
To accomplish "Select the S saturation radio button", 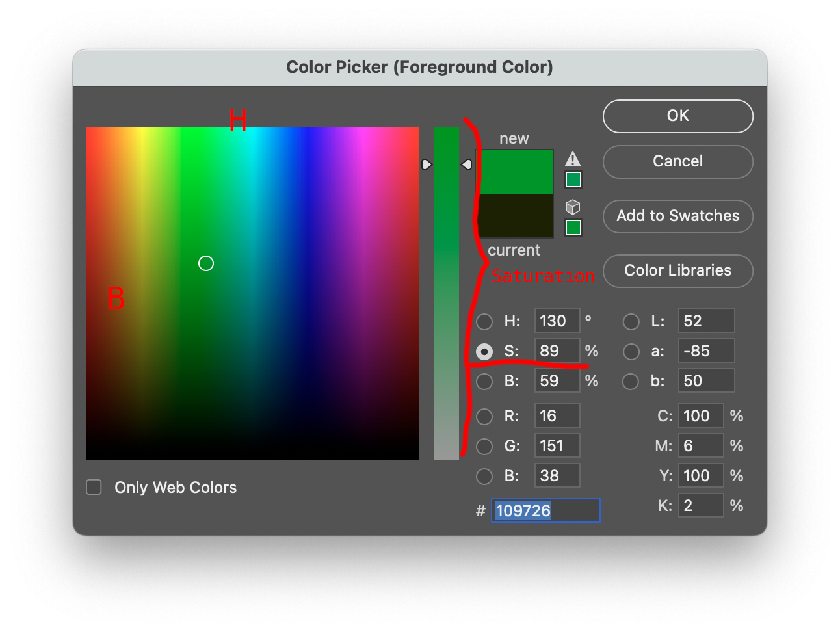I will [x=484, y=351].
